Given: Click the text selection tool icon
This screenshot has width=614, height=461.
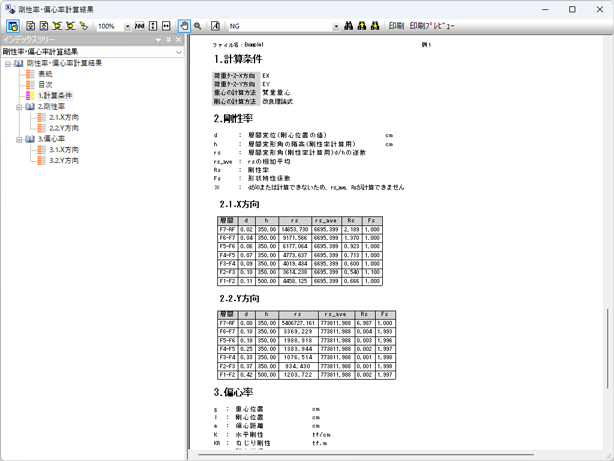Looking at the screenshot, I should [x=215, y=26].
